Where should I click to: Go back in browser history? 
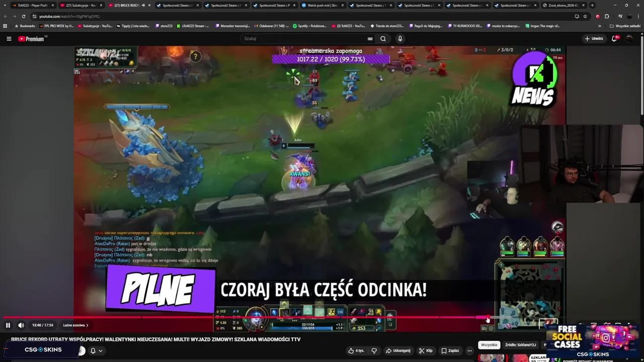[x=5, y=16]
